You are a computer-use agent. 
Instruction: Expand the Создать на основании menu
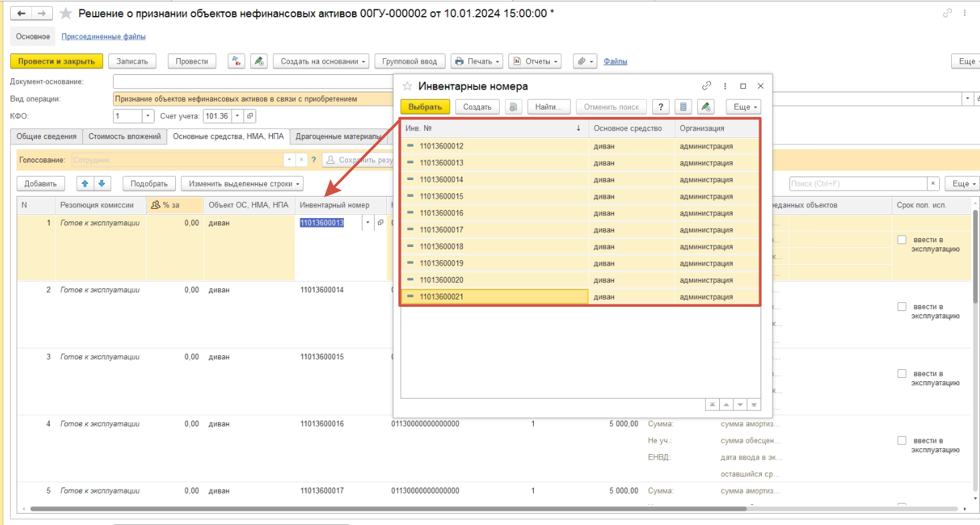[x=321, y=62]
